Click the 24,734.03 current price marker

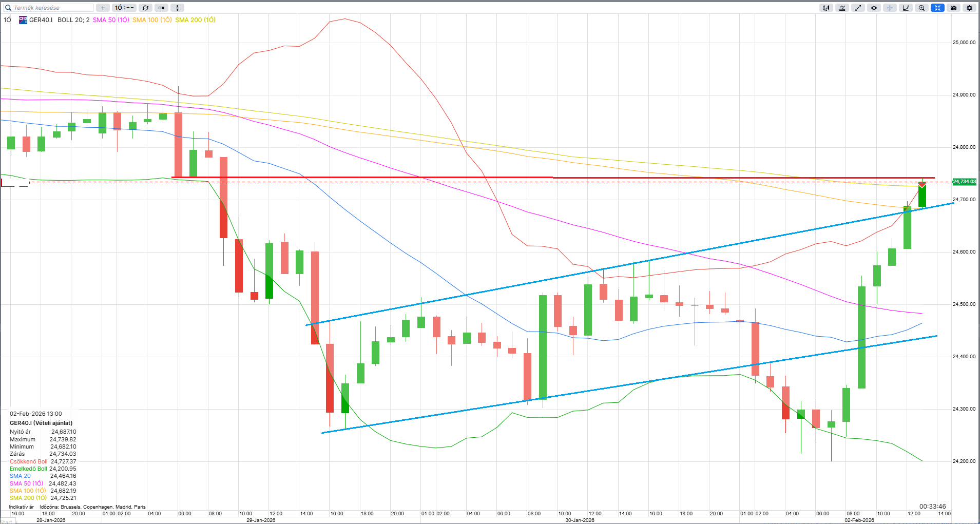click(x=965, y=182)
